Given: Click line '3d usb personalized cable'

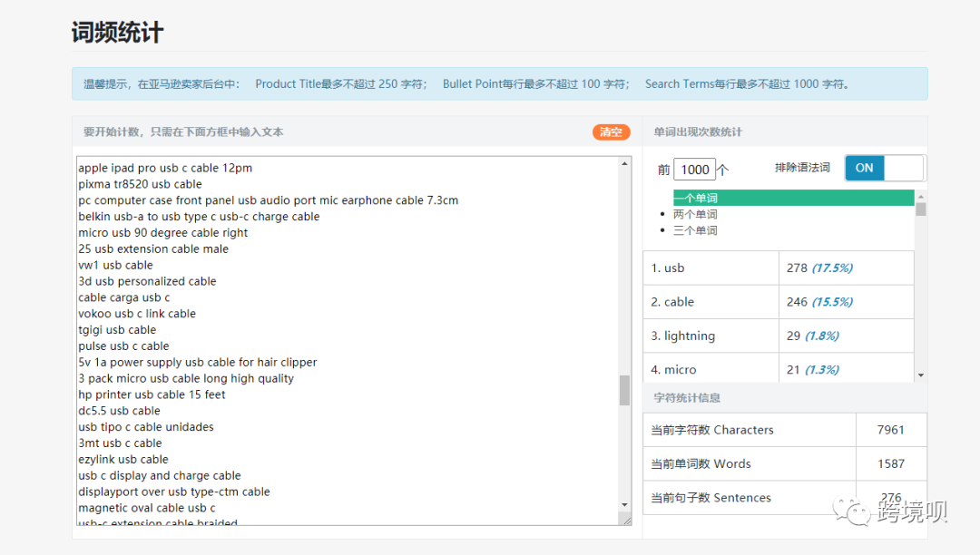Looking at the screenshot, I should coord(147,281).
